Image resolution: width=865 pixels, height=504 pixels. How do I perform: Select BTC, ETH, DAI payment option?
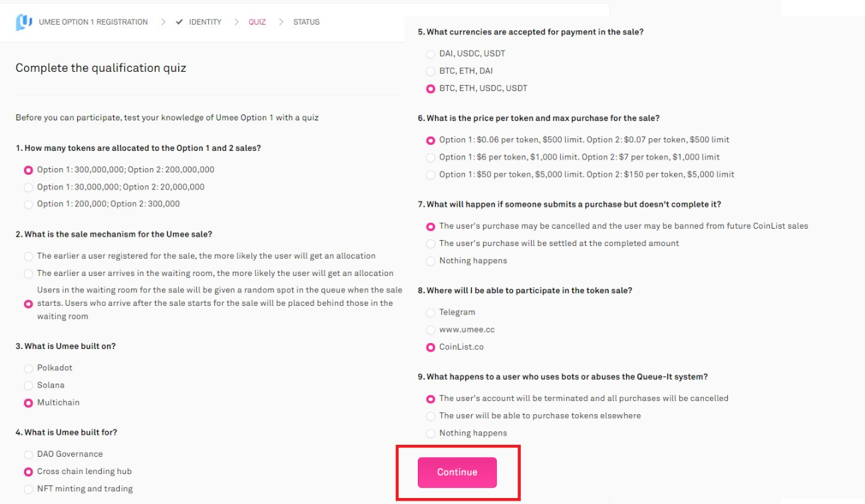pyautogui.click(x=431, y=71)
